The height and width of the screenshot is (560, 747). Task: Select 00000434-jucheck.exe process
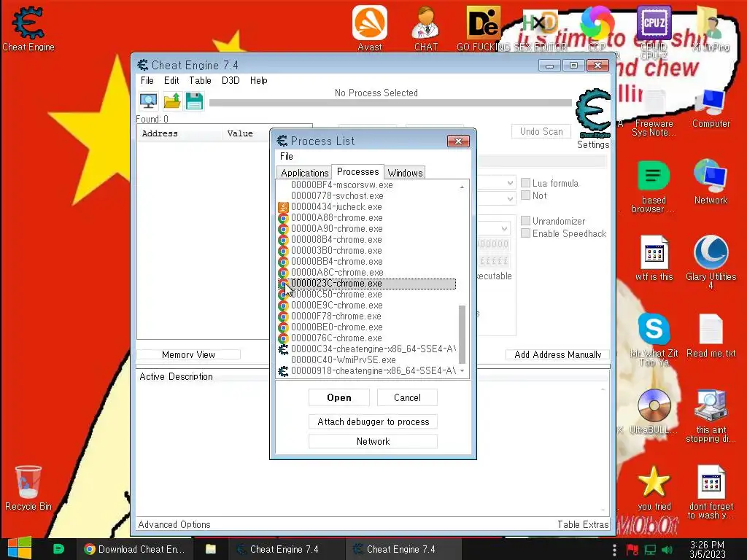(367, 206)
